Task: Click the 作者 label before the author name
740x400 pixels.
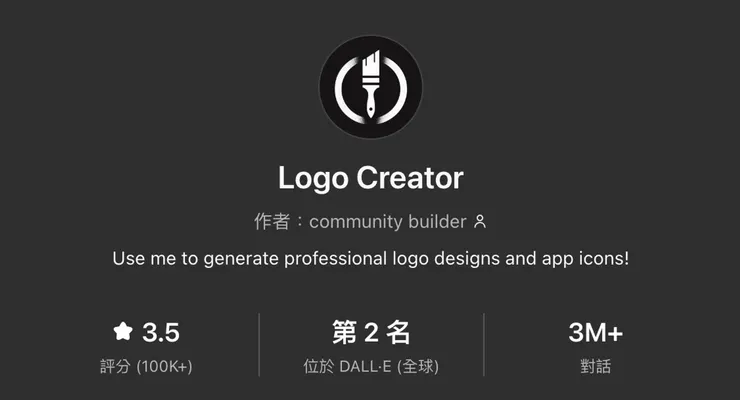Action: [x=272, y=221]
